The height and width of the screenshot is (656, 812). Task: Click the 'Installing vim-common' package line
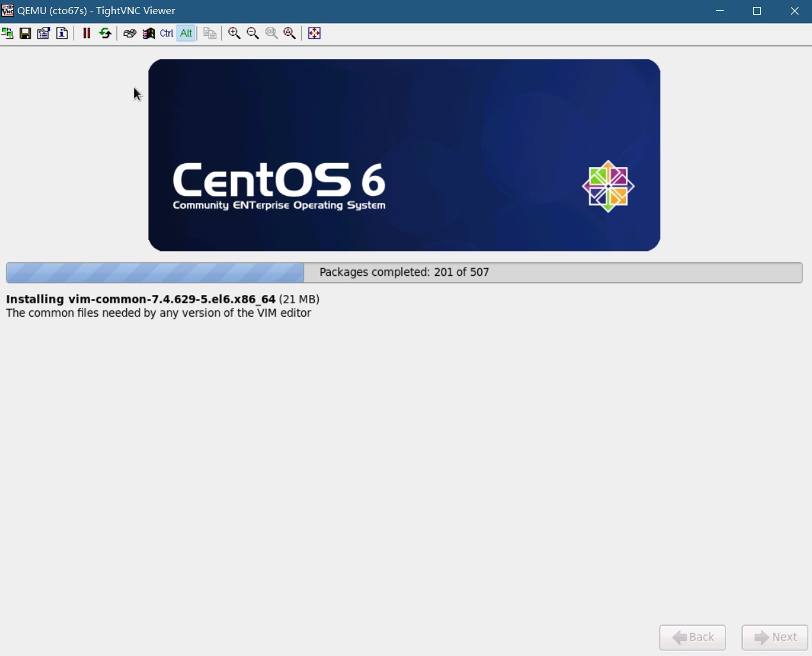click(x=163, y=300)
